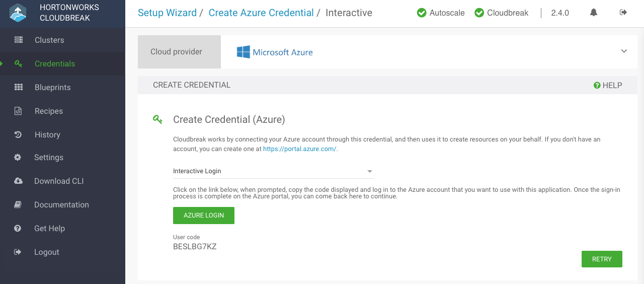
Task: Click the Download CLI cloud icon
Action: [x=19, y=181]
